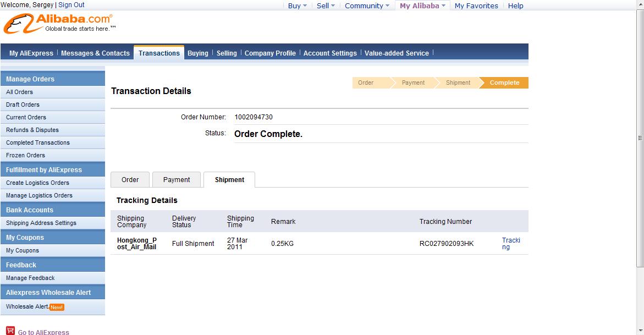Click Hongkong_Post_Air_Mail shipping company cell
The height and width of the screenshot is (335, 644).
pyautogui.click(x=137, y=243)
